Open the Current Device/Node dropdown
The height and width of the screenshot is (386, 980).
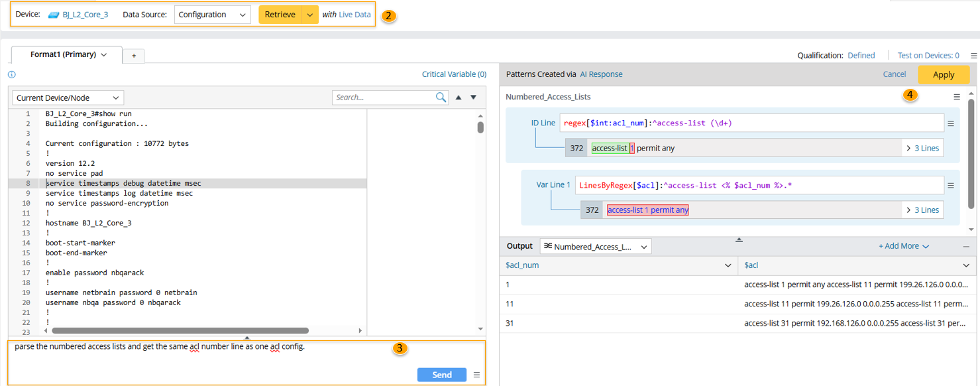68,97
